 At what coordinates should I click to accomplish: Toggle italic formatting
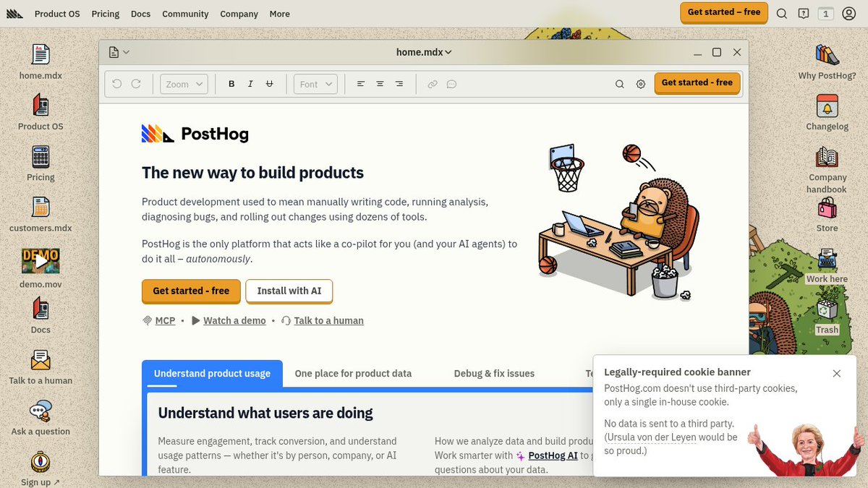[250, 84]
